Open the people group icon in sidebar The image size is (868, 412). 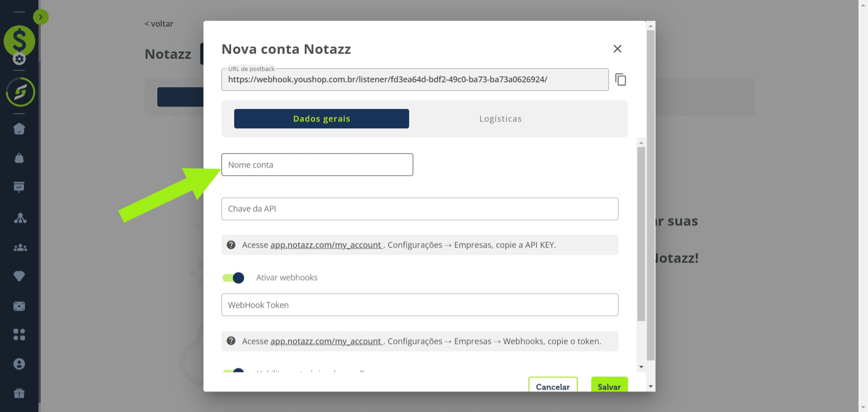20,248
